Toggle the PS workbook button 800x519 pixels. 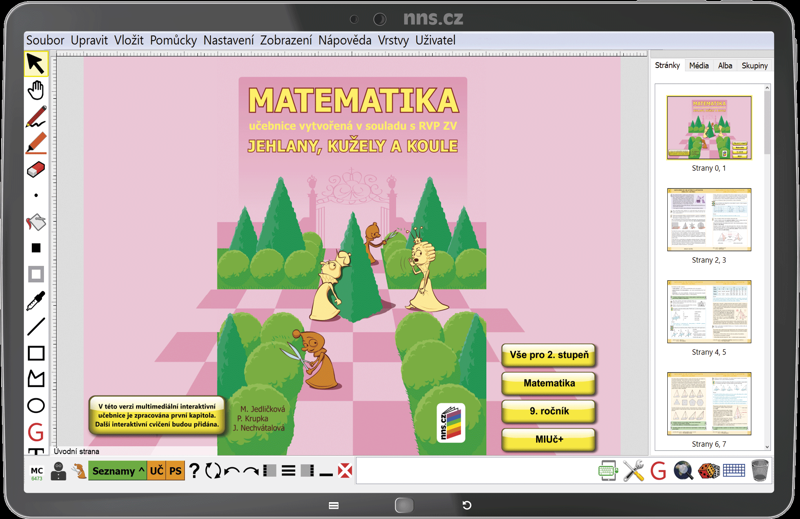175,471
